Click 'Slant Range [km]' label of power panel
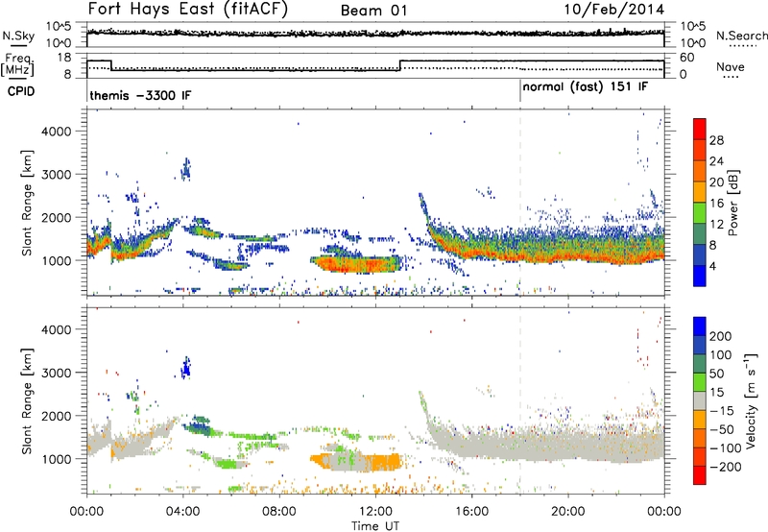The width and height of the screenshot is (768, 532). tap(27, 203)
